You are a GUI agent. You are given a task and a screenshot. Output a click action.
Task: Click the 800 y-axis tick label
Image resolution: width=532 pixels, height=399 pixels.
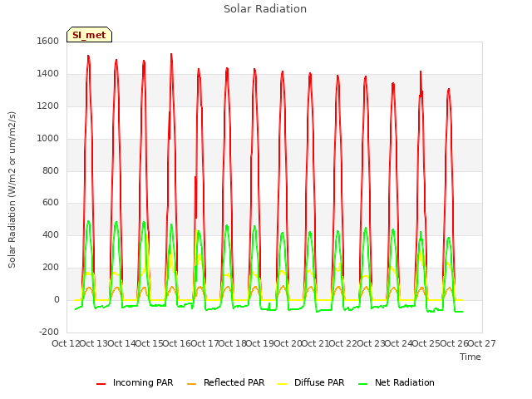(x=51, y=170)
